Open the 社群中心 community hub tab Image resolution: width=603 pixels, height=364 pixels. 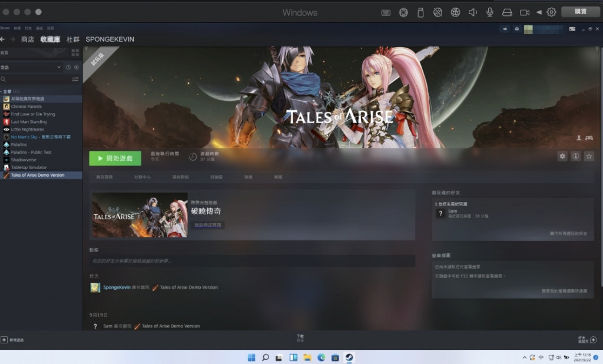tap(143, 177)
